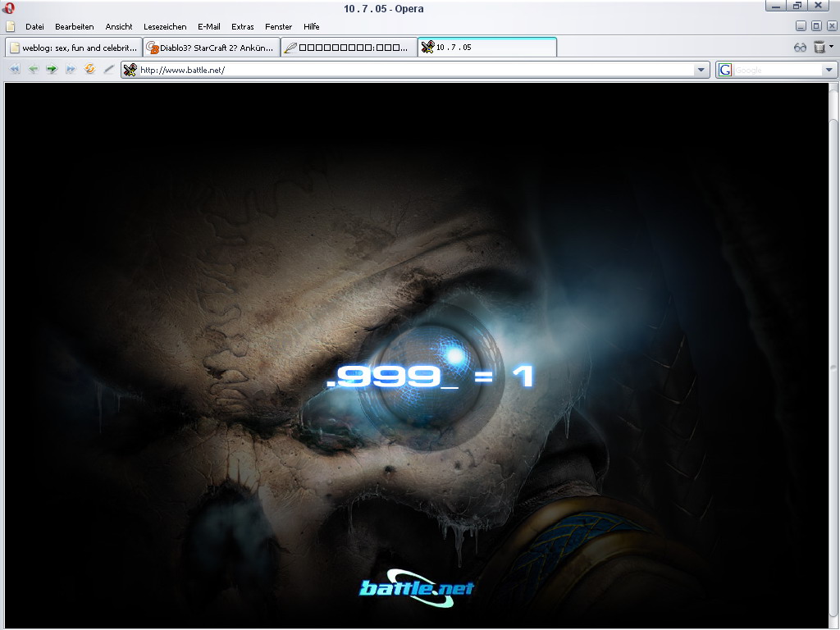
Task: Close the Opera window
Action: coord(818,6)
